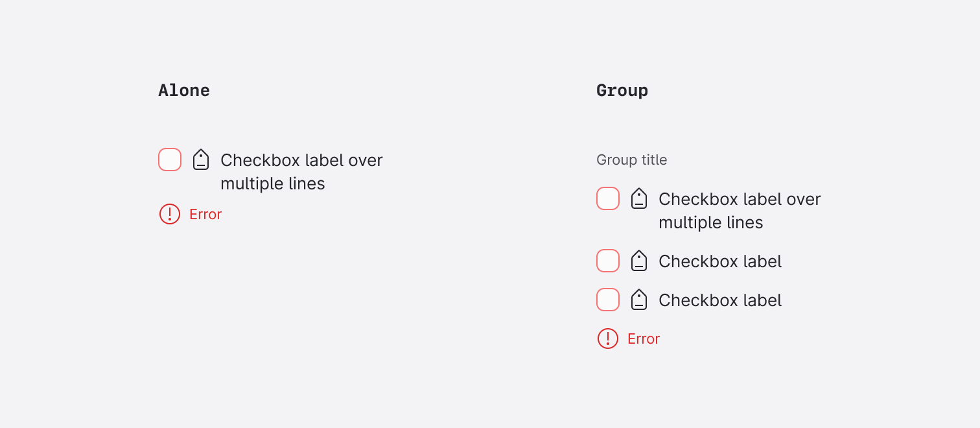
Task: Click the red Error text below the Group
Action: pos(644,339)
